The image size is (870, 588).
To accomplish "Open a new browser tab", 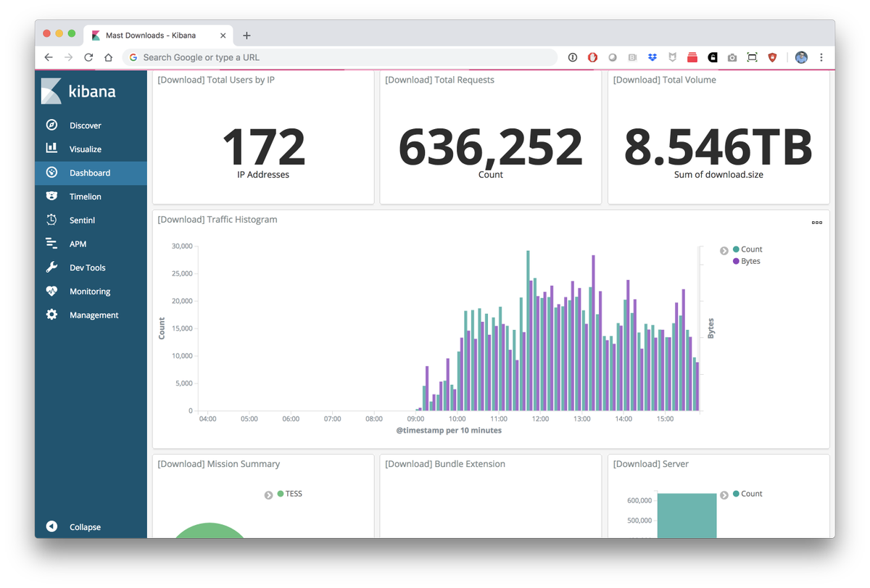I will point(246,36).
